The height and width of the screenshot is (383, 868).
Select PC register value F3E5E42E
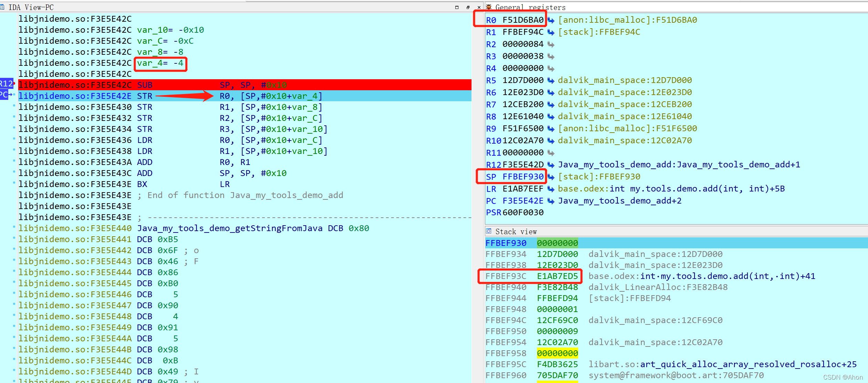pyautogui.click(x=523, y=201)
